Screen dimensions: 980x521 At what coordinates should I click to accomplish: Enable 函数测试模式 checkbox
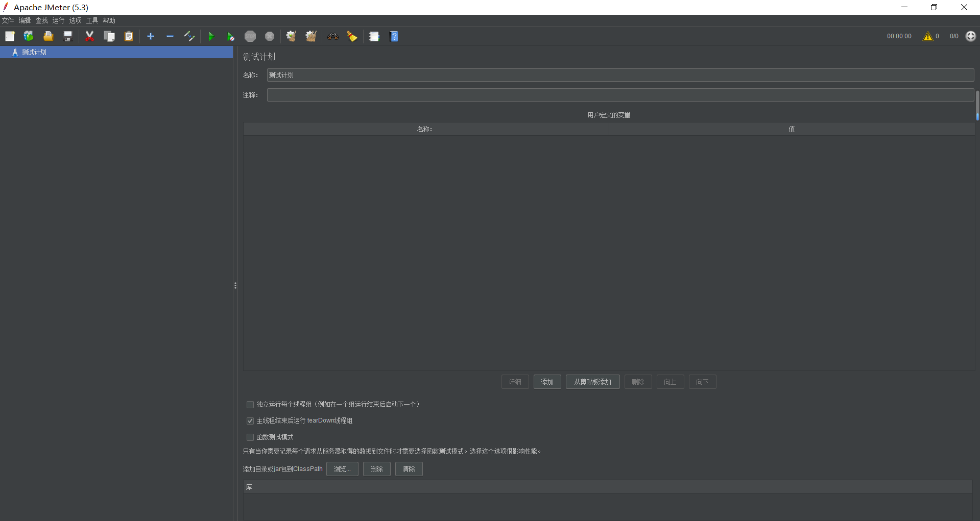click(x=250, y=437)
